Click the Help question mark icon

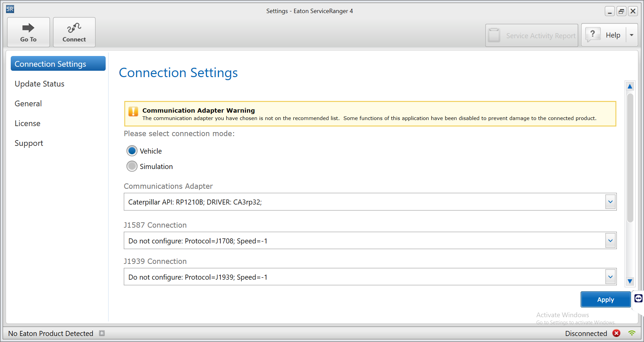point(593,35)
